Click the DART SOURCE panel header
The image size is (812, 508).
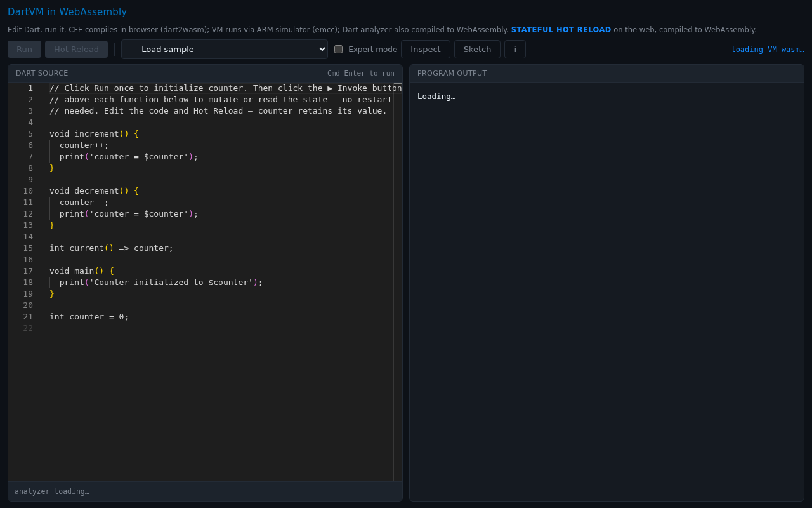pos(42,74)
